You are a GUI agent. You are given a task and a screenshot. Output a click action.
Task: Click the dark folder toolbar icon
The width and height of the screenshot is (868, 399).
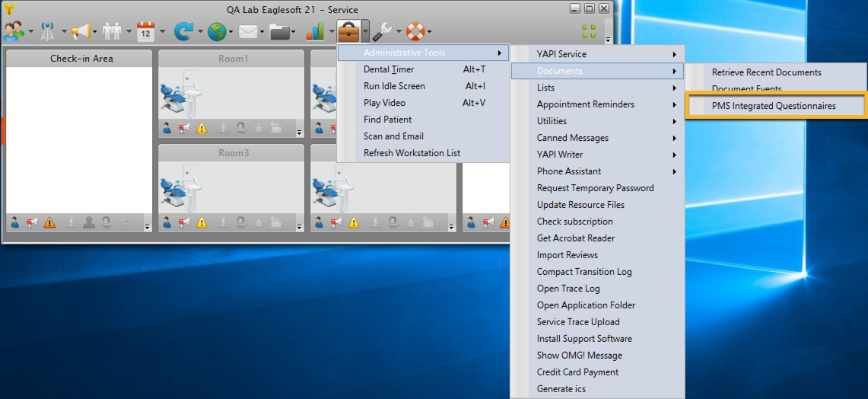click(x=280, y=31)
